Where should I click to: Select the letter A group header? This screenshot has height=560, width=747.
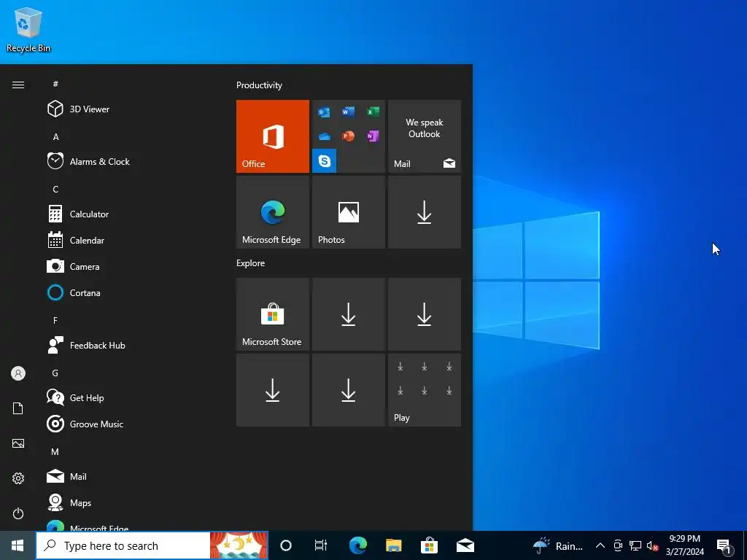(x=55, y=137)
